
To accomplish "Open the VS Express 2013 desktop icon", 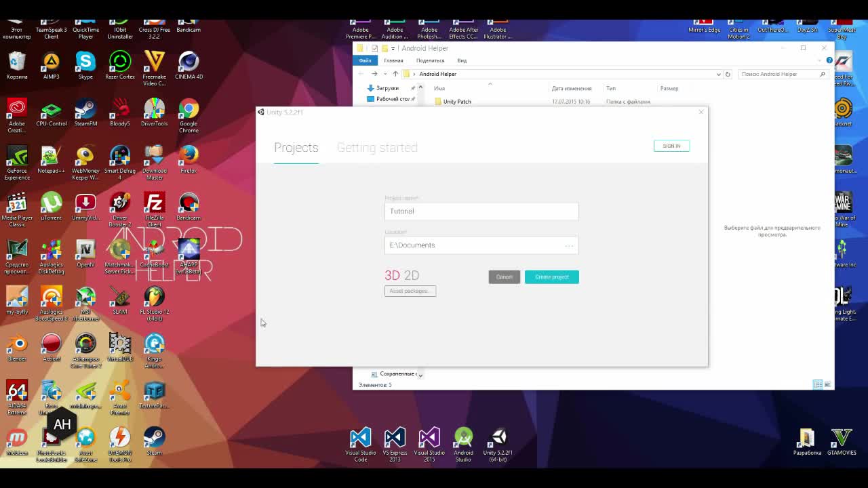I will click(395, 445).
